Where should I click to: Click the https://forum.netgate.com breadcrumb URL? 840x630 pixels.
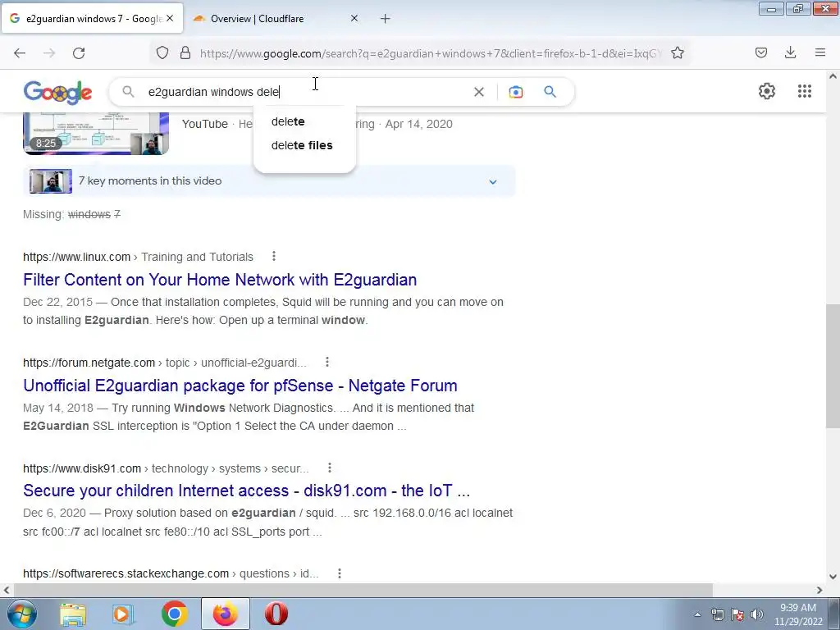(x=89, y=363)
